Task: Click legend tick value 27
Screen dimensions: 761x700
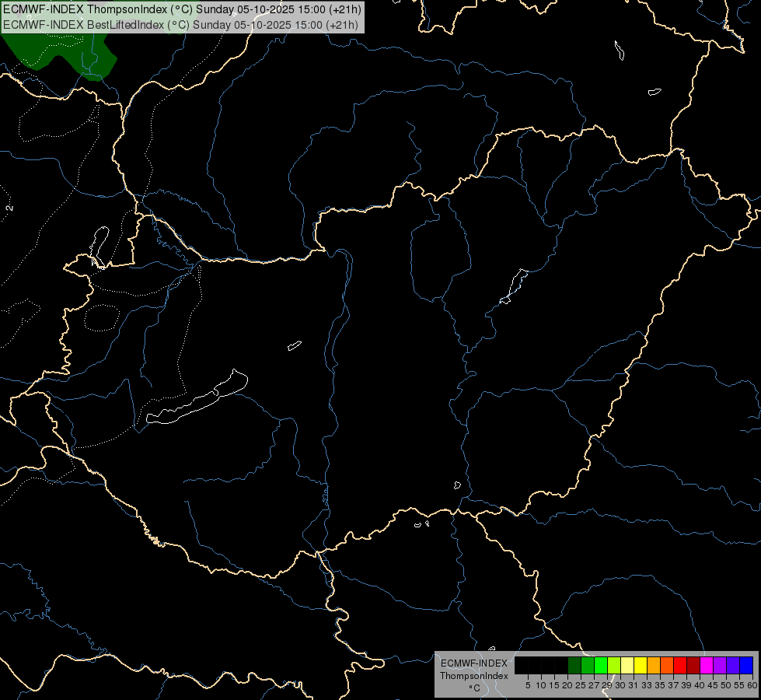Action: [x=594, y=685]
